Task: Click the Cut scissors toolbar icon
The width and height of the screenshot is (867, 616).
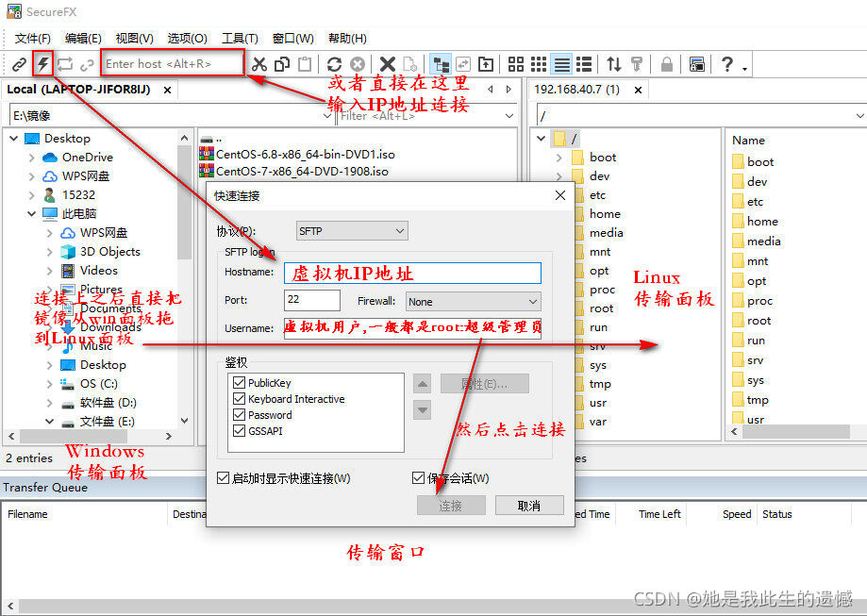Action: pyautogui.click(x=258, y=64)
